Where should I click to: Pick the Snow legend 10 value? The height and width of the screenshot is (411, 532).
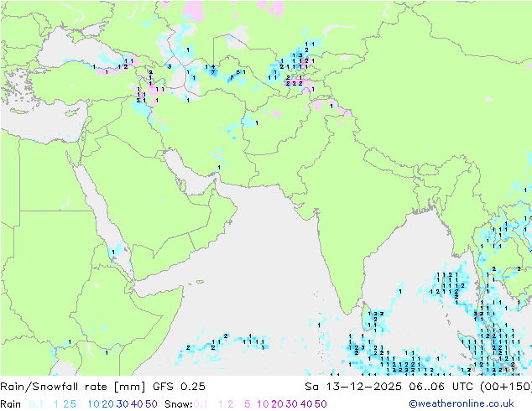tap(263, 404)
